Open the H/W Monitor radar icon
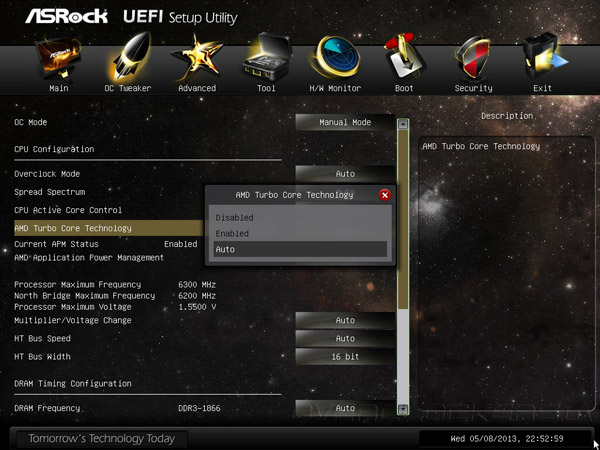The height and width of the screenshot is (450, 600). click(335, 57)
